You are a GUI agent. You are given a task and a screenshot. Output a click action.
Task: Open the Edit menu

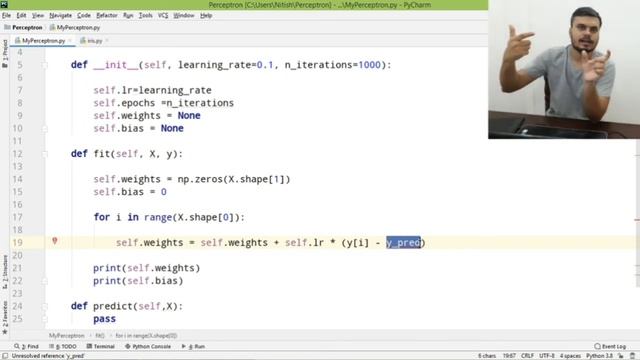[21, 16]
